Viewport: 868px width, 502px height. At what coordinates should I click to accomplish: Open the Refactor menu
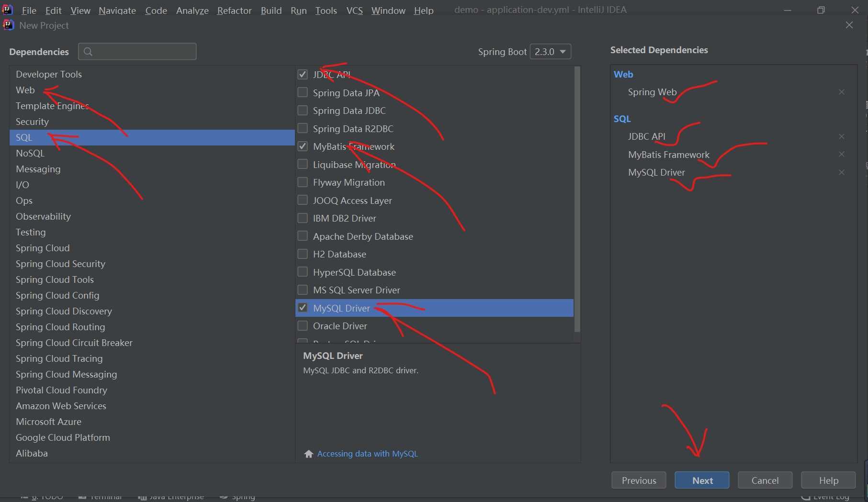point(235,11)
